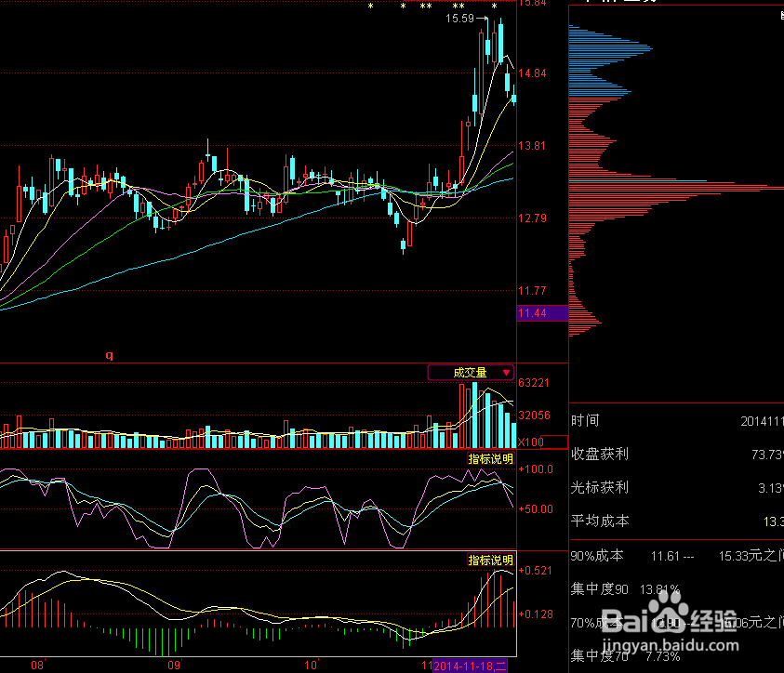Click the red triangle arrow beside 成交量
The image size is (784, 673).
[506, 373]
